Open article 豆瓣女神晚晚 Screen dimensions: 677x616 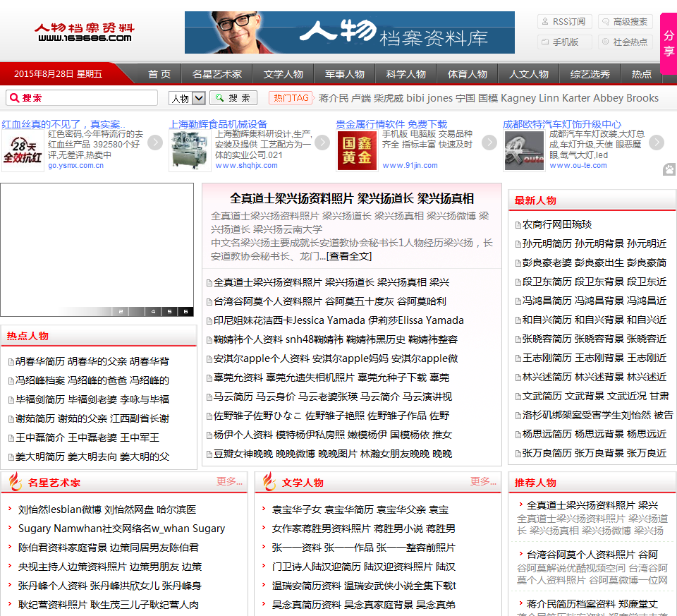[x=333, y=454]
